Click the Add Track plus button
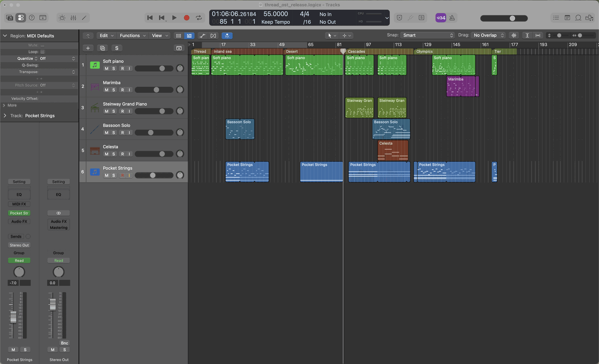The image size is (599, 364). click(x=88, y=48)
